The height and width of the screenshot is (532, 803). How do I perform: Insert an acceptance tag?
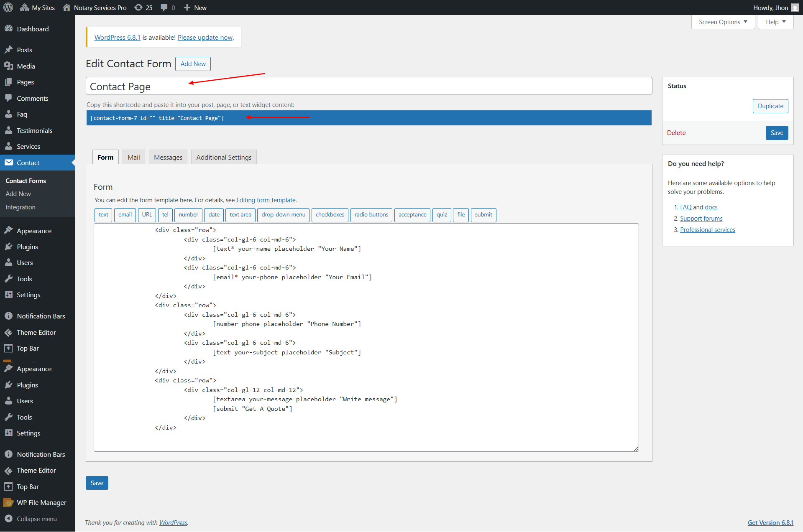[412, 215]
